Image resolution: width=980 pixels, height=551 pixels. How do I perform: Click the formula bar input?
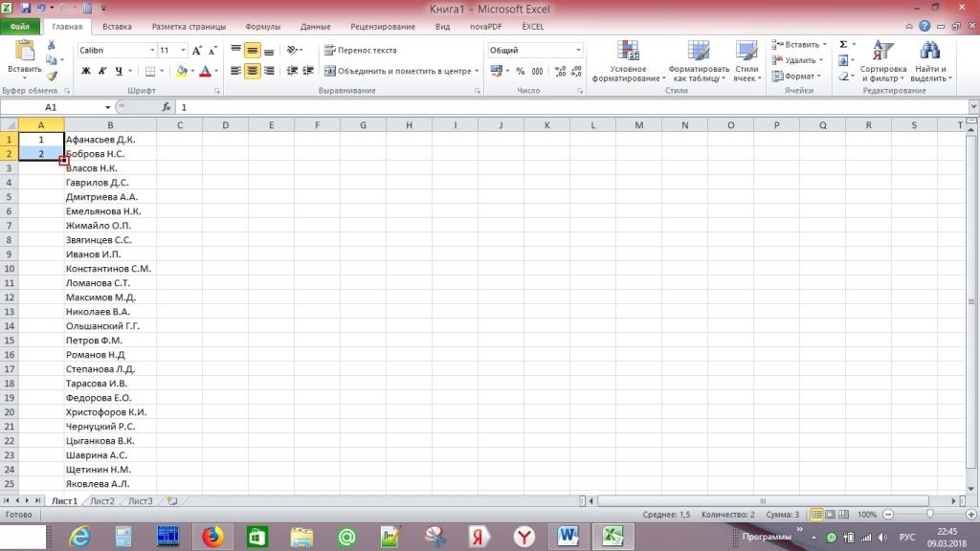pyautogui.click(x=572, y=107)
